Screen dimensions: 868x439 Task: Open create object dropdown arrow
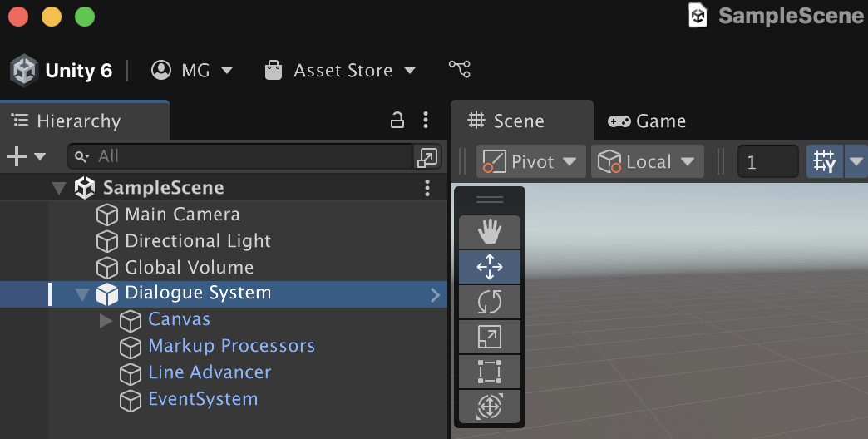40,156
